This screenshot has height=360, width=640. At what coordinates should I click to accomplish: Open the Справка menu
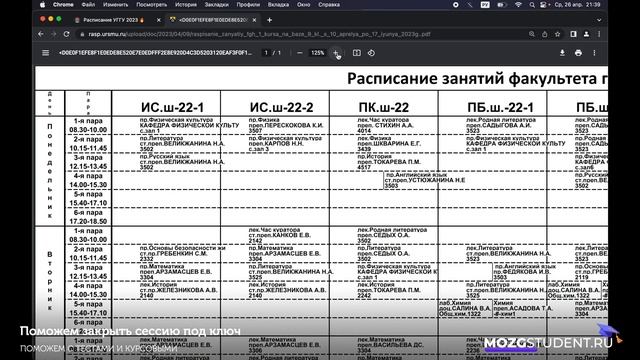tap(329, 5)
